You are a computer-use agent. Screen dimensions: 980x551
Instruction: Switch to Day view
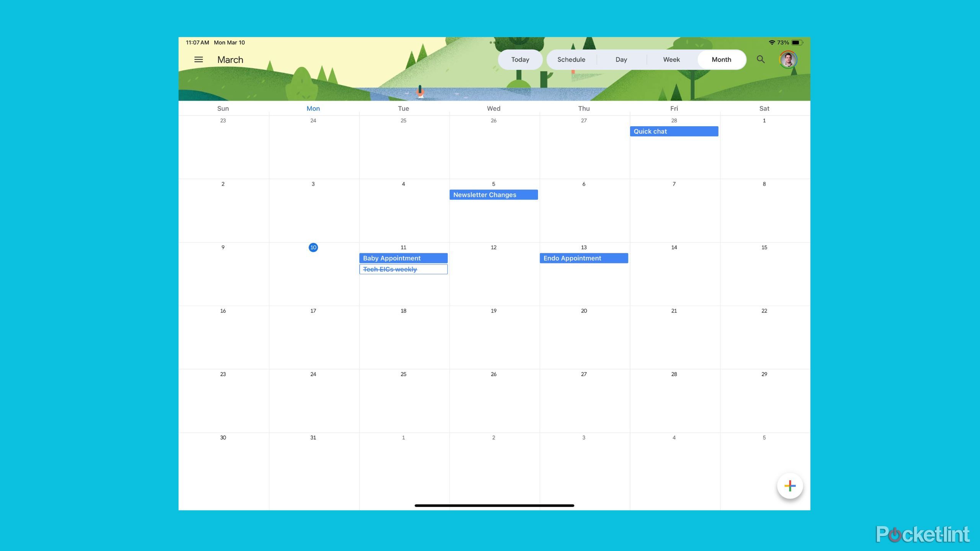tap(621, 59)
